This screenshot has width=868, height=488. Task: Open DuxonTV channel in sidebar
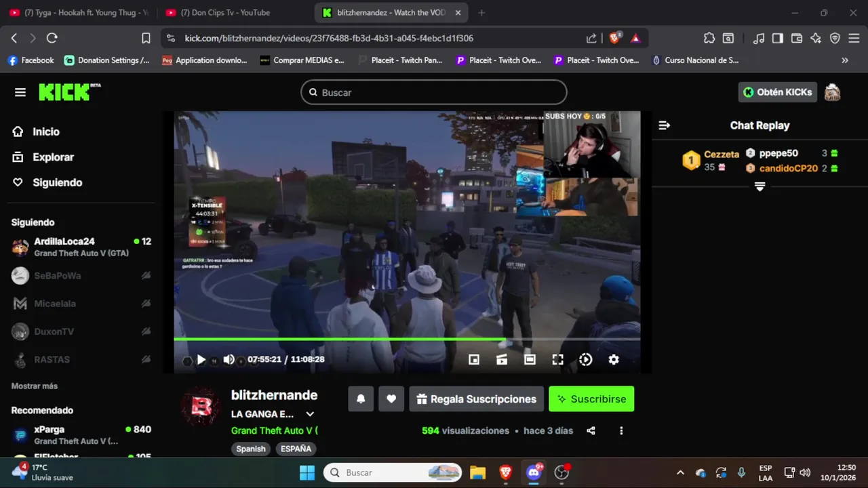(81, 331)
